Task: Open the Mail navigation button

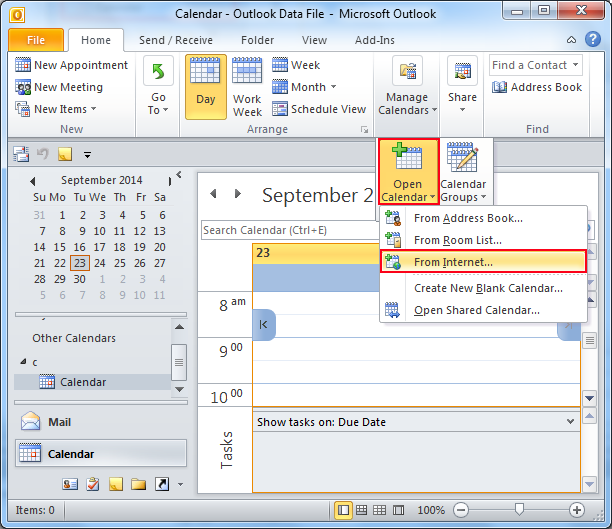Action: click(x=101, y=422)
